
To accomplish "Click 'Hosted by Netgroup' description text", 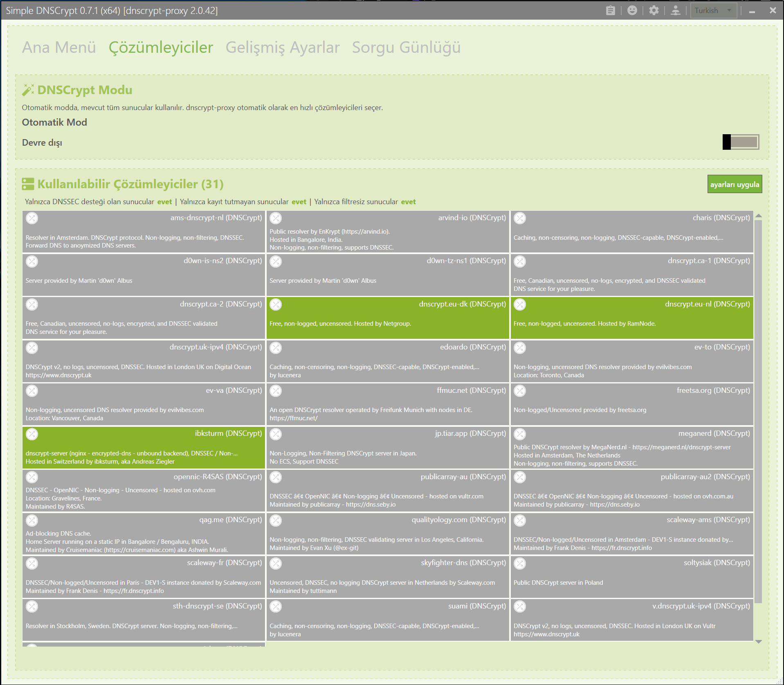I will coord(382,324).
